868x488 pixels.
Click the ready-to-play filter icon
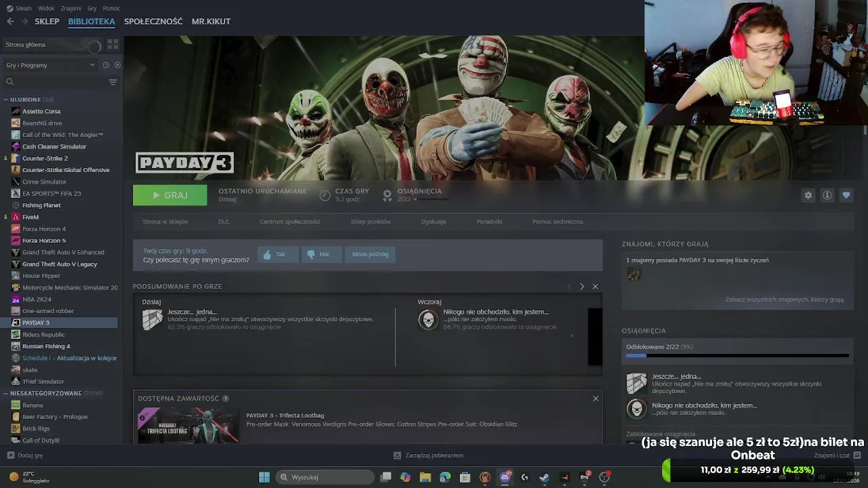click(117, 65)
